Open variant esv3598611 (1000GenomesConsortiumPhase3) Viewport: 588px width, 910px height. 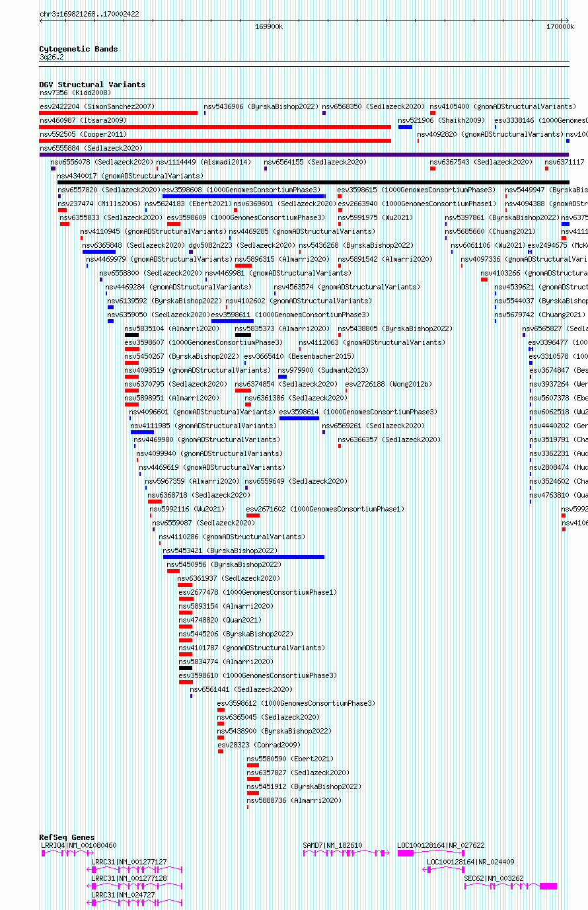290,315
